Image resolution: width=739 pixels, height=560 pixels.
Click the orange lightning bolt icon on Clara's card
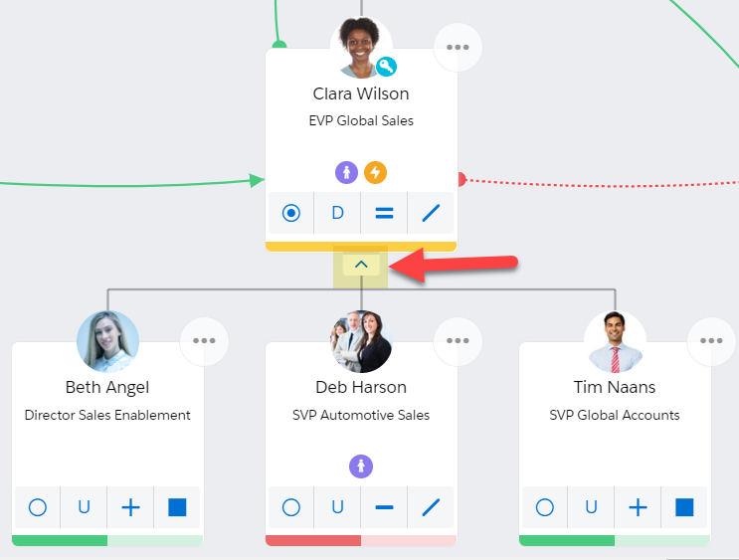pos(376,172)
